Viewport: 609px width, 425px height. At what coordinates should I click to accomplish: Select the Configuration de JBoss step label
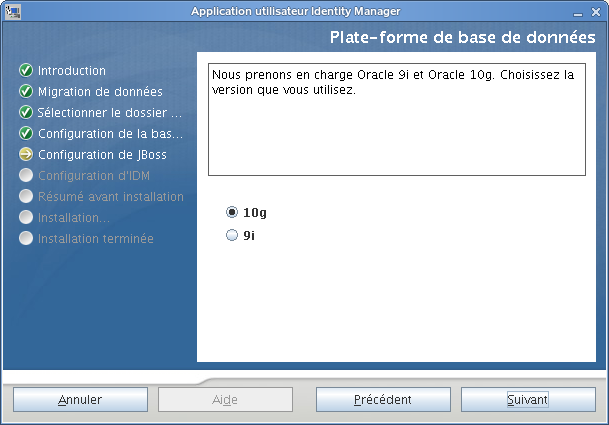pyautogui.click(x=102, y=155)
